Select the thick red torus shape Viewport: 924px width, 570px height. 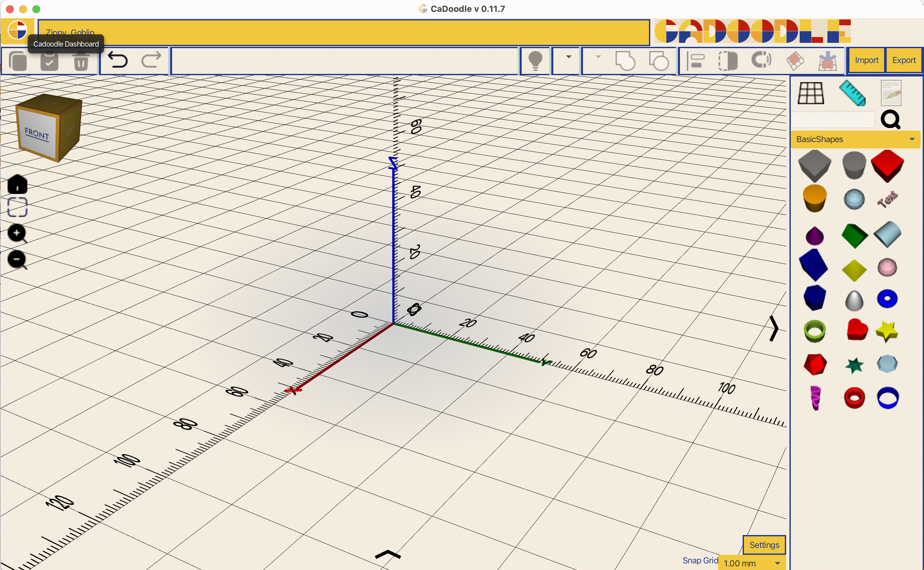click(x=854, y=398)
